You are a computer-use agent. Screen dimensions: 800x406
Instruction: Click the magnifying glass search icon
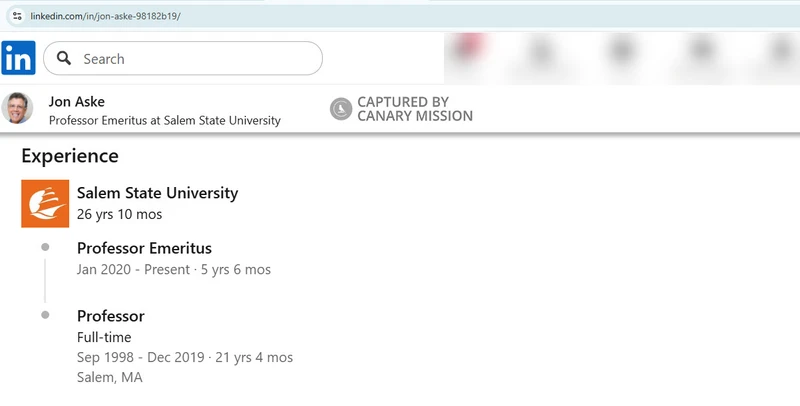tap(65, 59)
